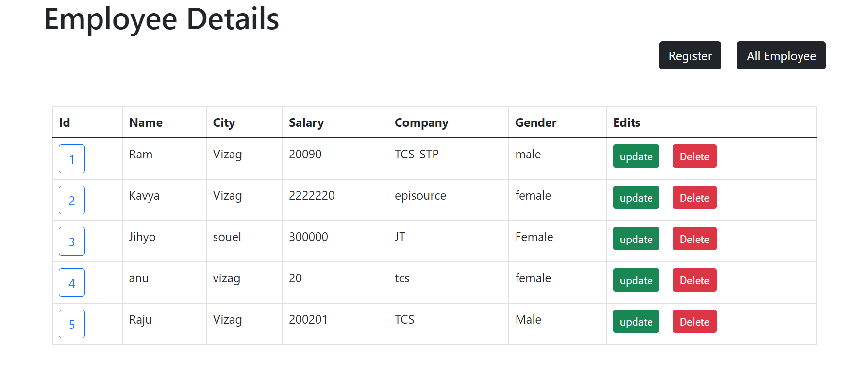
Task: Click the Salary column header
Action: 306,122
